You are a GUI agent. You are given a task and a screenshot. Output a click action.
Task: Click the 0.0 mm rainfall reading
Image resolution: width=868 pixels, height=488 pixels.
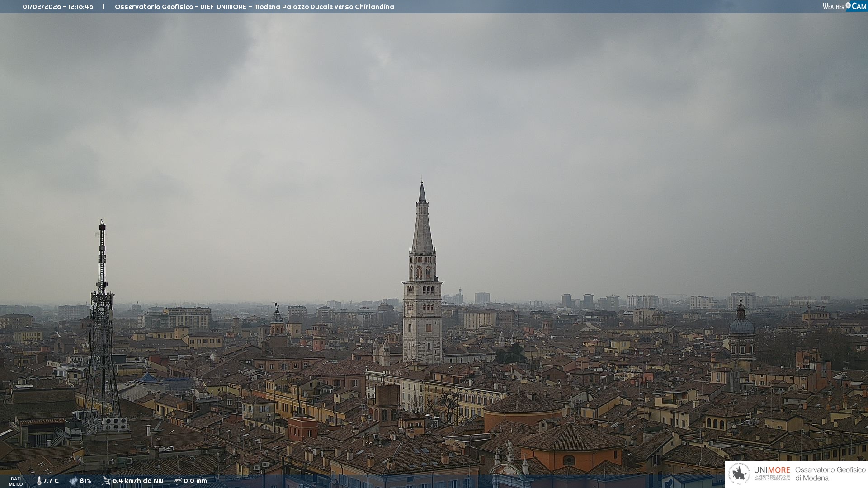tap(195, 481)
